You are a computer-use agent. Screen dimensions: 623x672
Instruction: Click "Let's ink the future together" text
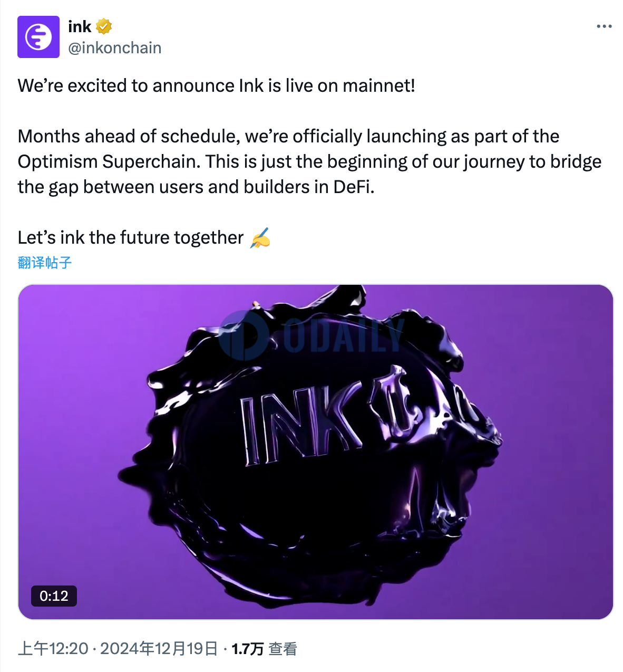pos(131,238)
